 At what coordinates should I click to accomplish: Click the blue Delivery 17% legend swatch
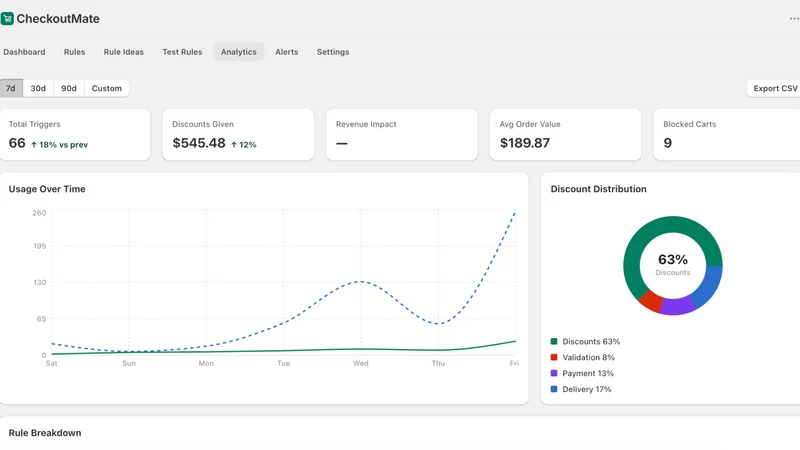click(x=554, y=389)
